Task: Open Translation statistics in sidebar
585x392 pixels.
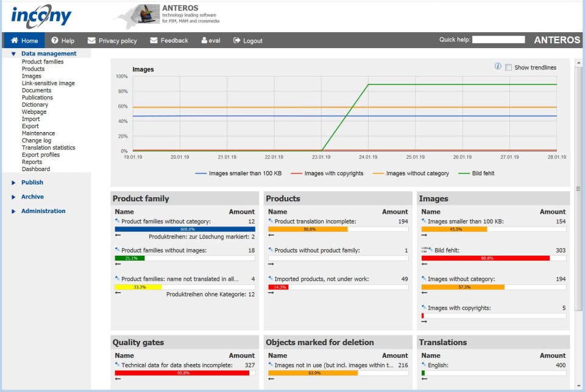Action: (49, 147)
